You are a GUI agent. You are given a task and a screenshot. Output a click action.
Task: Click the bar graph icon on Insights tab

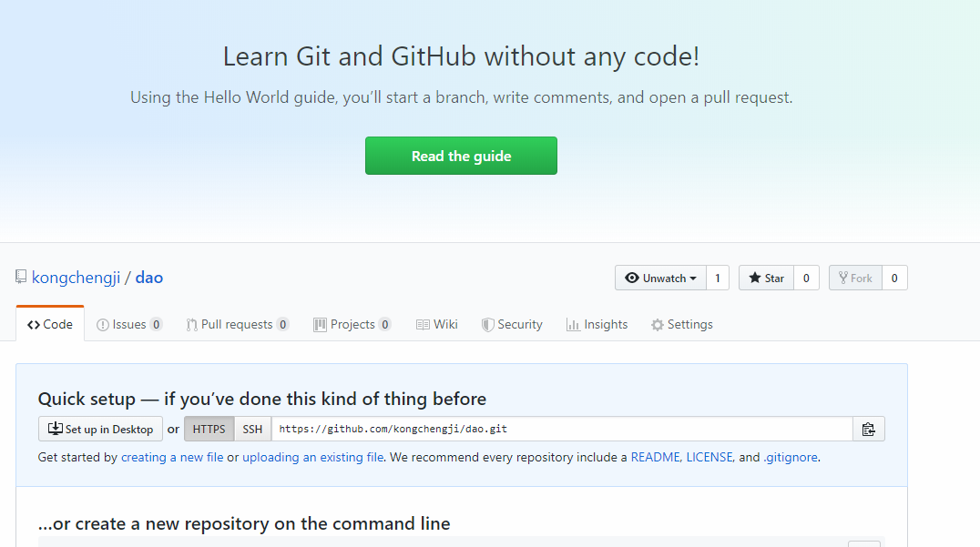tap(573, 325)
